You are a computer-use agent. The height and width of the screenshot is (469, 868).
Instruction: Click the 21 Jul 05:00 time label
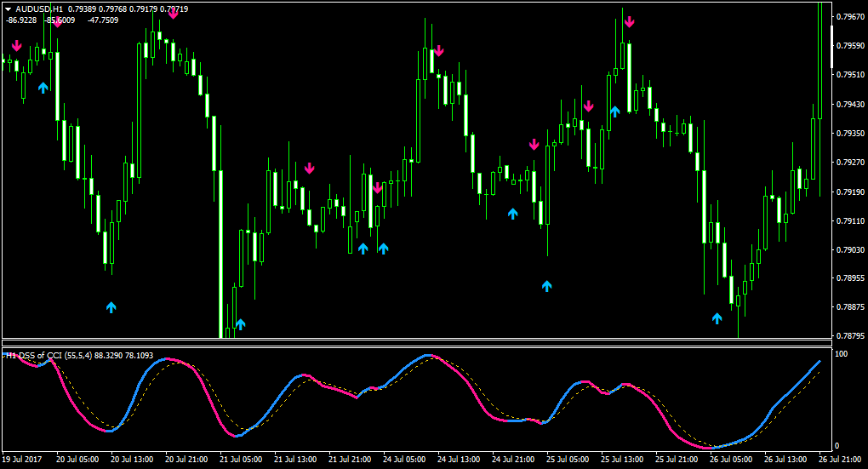pyautogui.click(x=241, y=460)
